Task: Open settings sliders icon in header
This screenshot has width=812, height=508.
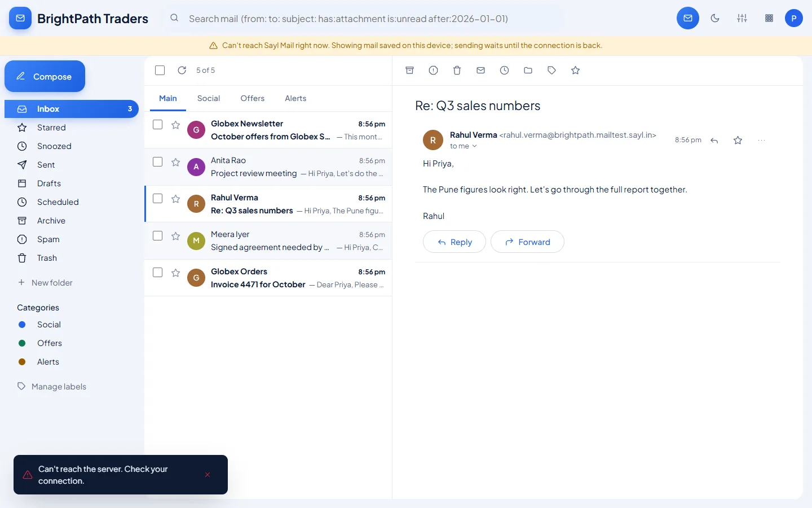Action: [742, 18]
